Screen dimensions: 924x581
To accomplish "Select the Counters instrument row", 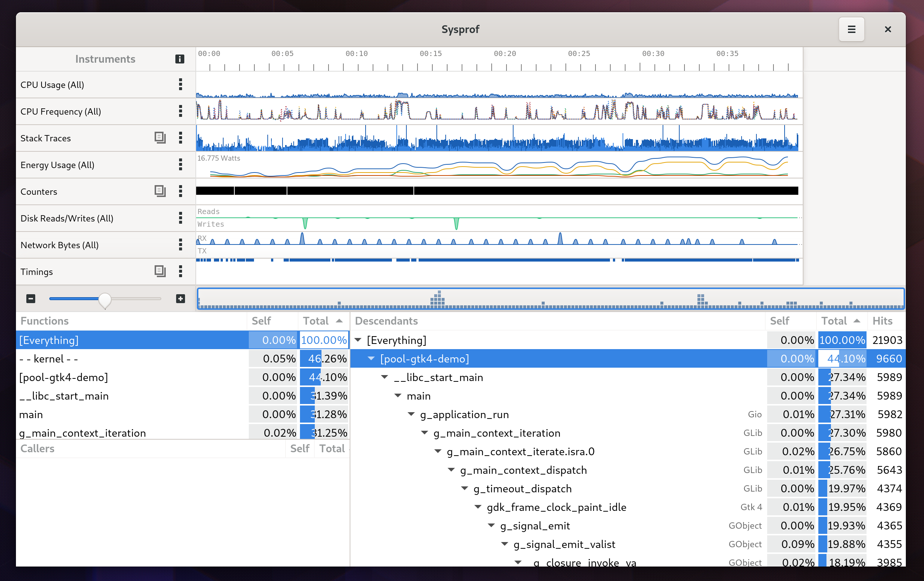I will [x=106, y=191].
